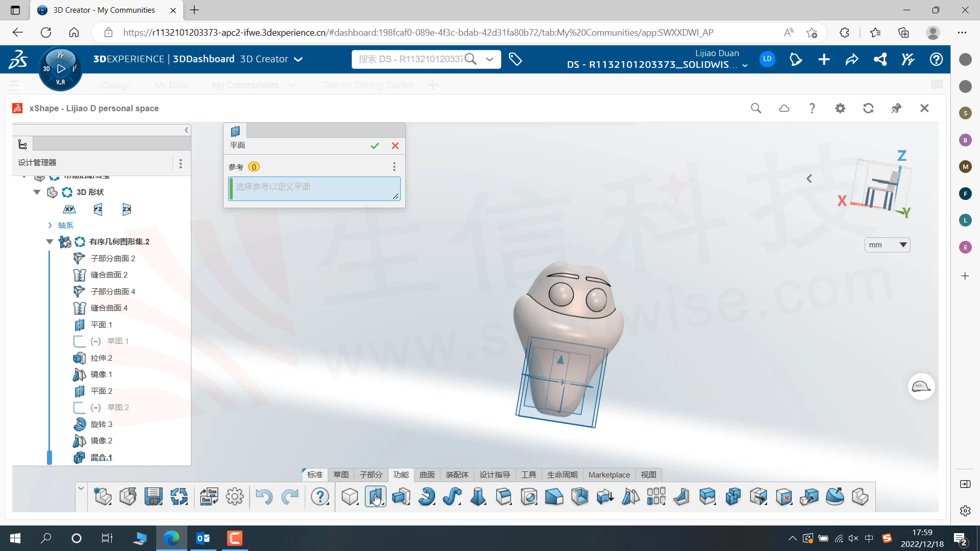Click the update/refresh arrows toolbar icon

[179, 496]
